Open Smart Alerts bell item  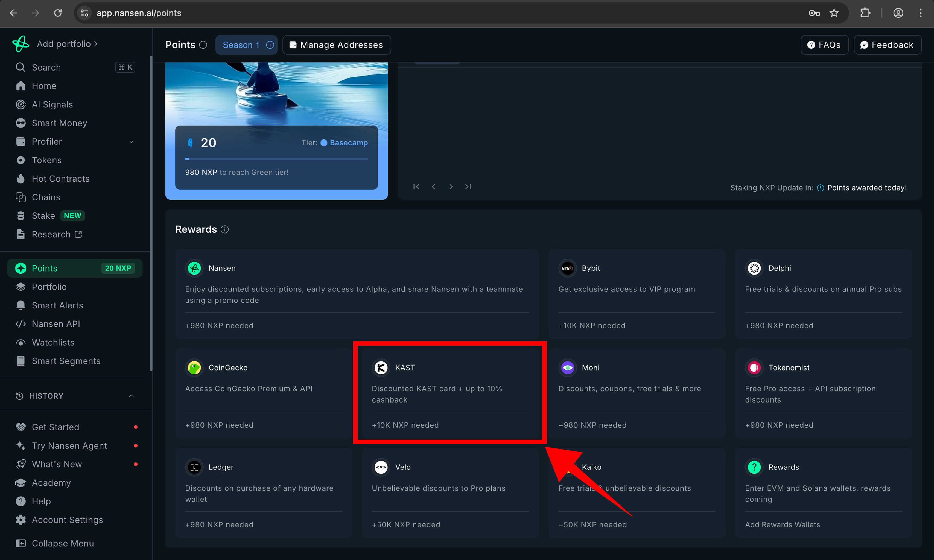point(75,305)
